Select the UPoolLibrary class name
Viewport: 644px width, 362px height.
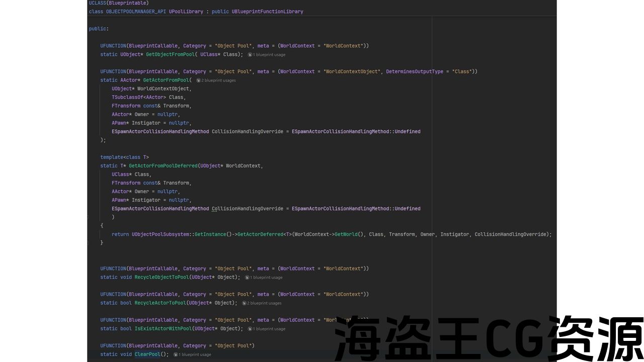pyautogui.click(x=186, y=12)
